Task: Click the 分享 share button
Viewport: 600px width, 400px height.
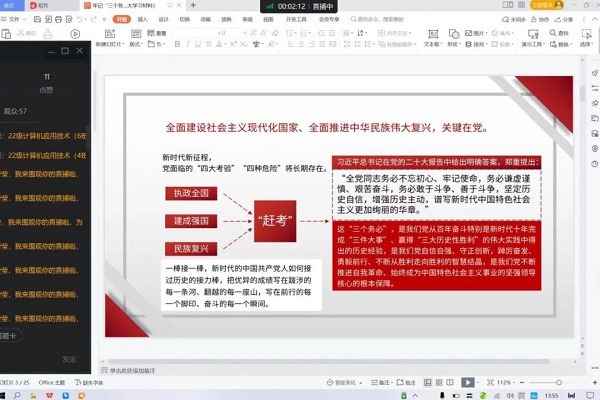Action: tap(566, 19)
